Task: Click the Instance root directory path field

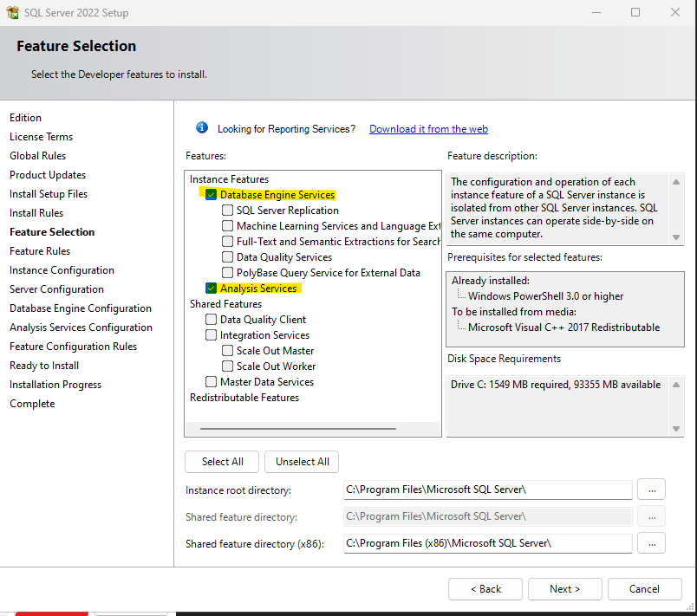Action: 487,490
